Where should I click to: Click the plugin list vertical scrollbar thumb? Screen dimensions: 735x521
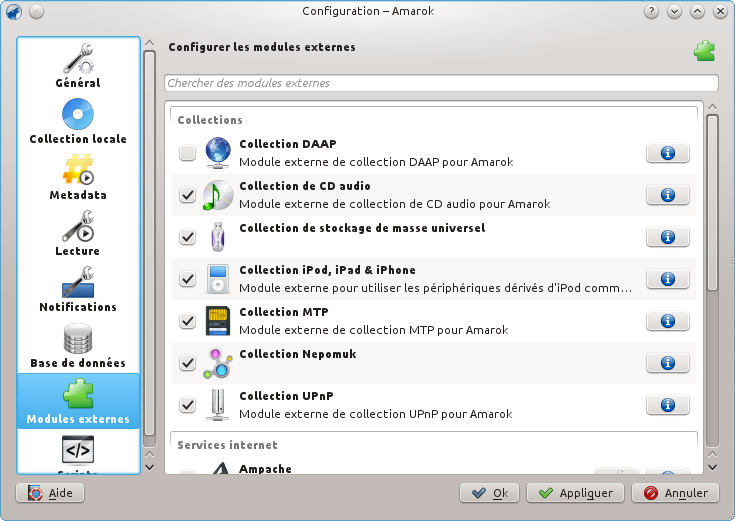pos(712,203)
